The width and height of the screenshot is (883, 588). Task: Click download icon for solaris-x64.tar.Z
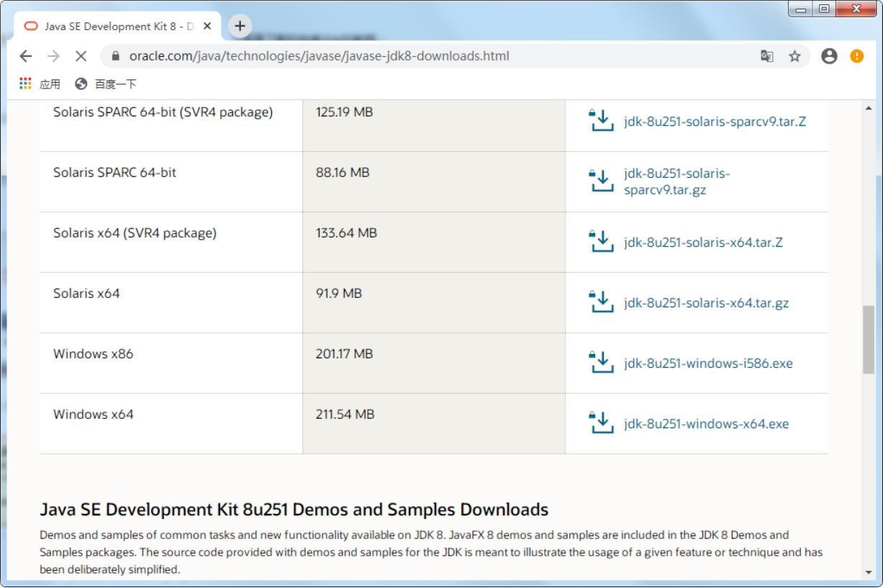coord(602,242)
